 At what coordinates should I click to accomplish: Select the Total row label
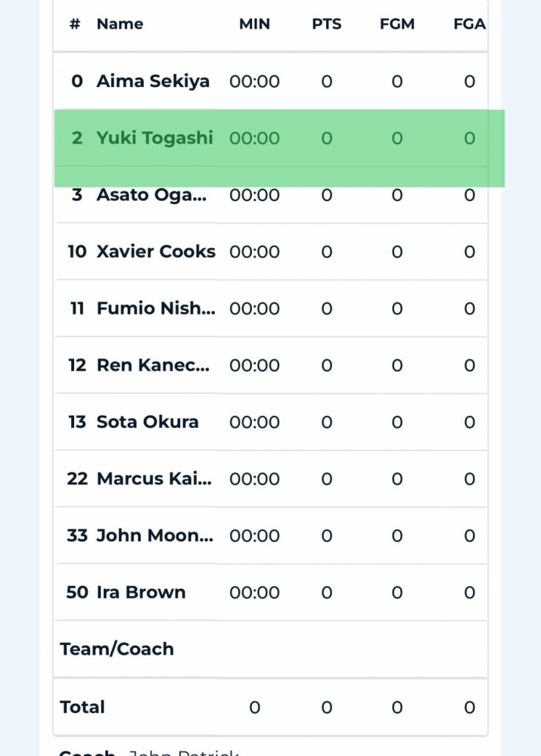coord(82,707)
